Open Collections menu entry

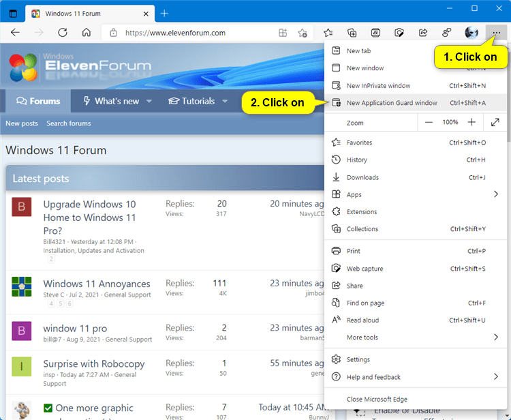click(416, 229)
